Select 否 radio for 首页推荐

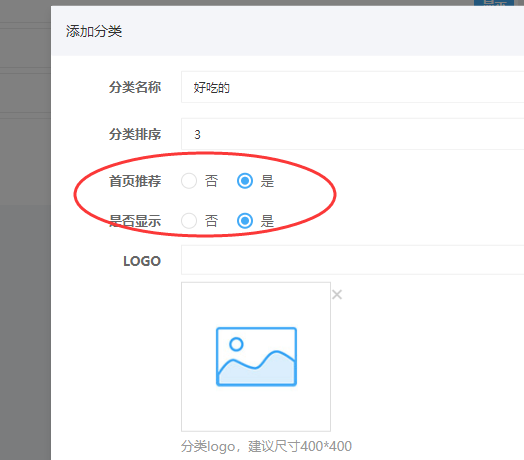189,181
